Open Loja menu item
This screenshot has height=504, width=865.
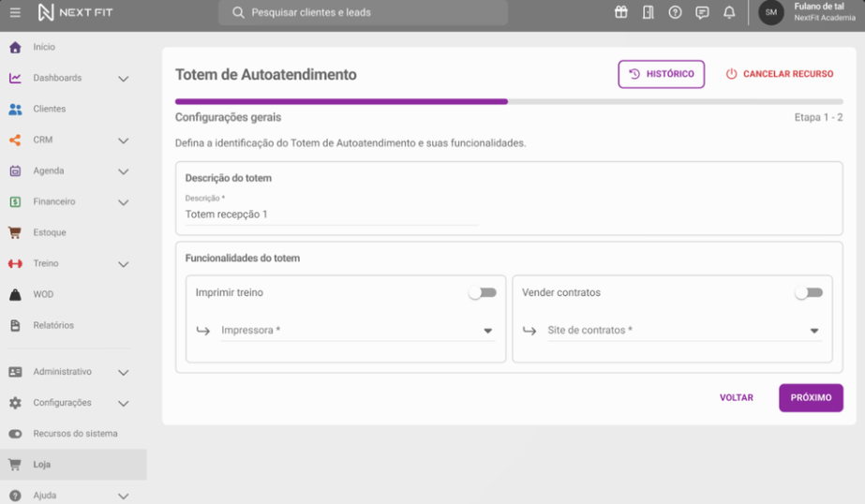click(x=73, y=465)
